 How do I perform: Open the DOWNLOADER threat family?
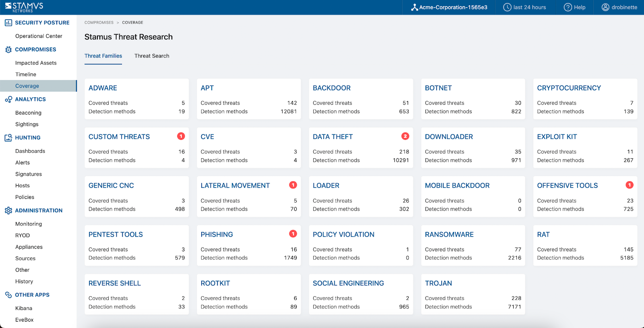473,148
